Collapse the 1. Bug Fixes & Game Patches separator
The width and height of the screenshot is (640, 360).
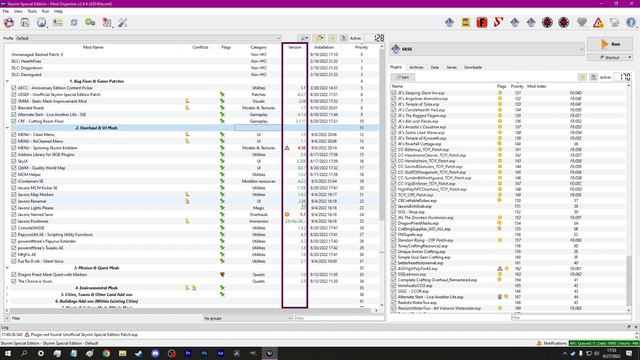pos(7,81)
